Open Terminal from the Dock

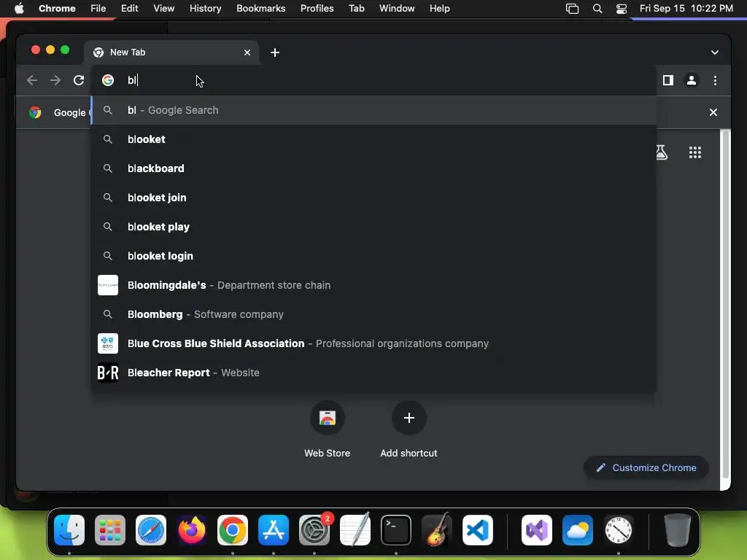396,530
